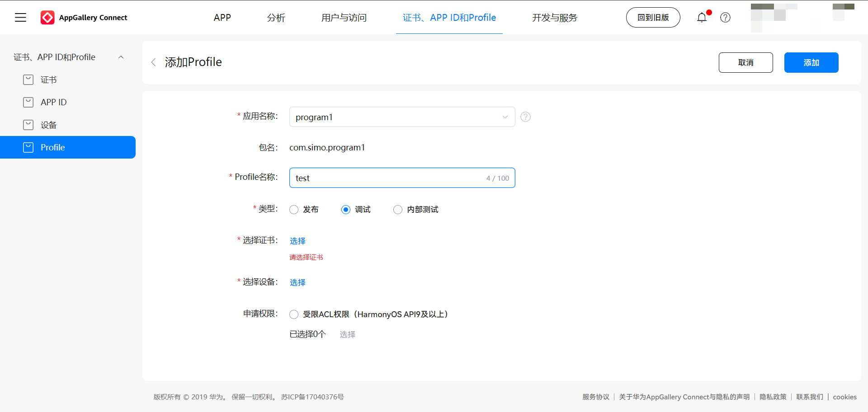Click the help icon beside application name
Screen dimensions: 868x412
tap(525, 117)
